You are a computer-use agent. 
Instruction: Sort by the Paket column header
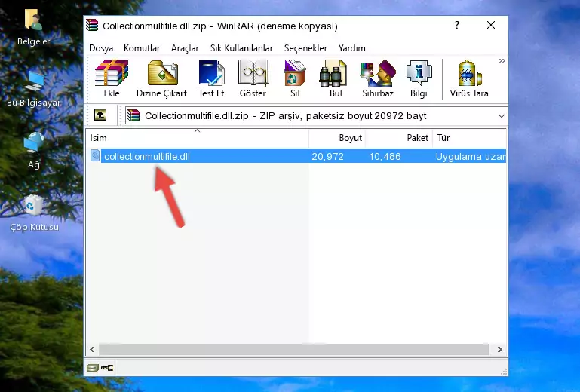399,137
